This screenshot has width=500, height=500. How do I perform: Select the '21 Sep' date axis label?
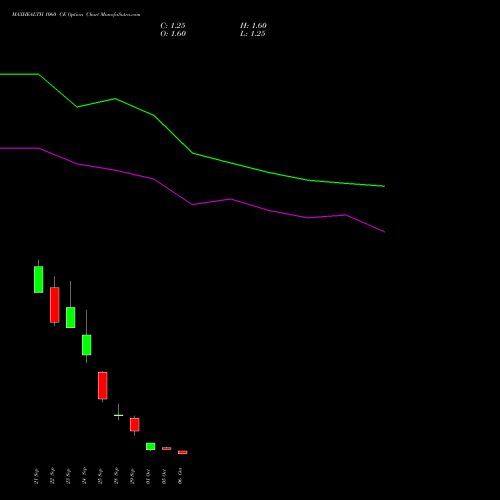tap(36, 476)
